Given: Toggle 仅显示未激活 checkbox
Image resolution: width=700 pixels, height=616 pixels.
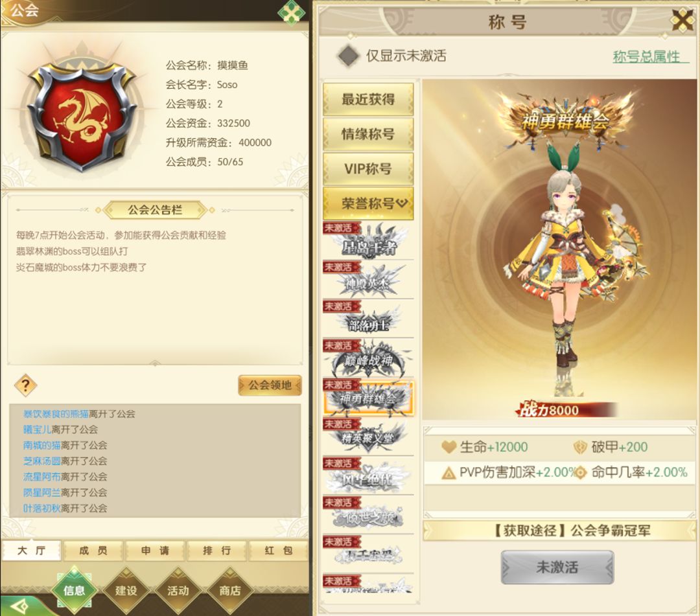Looking at the screenshot, I should (348, 56).
